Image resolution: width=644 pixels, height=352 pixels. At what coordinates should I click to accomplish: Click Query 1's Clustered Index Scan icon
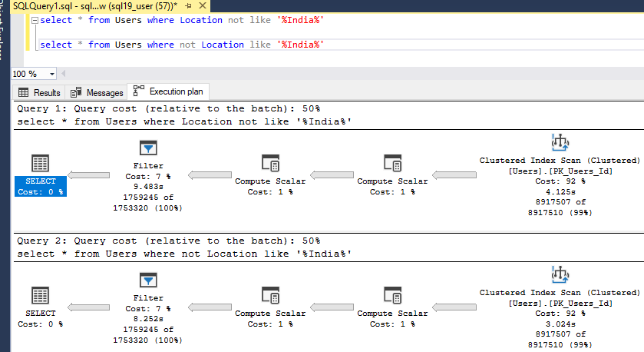tap(560, 142)
